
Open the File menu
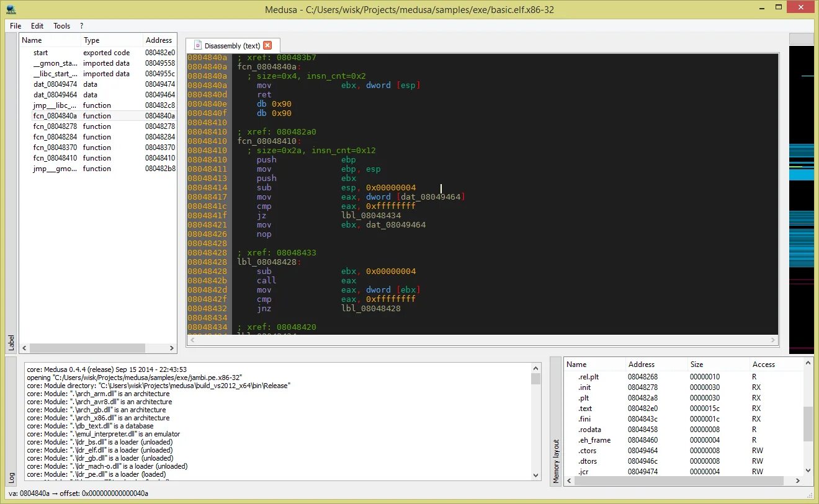tap(16, 26)
